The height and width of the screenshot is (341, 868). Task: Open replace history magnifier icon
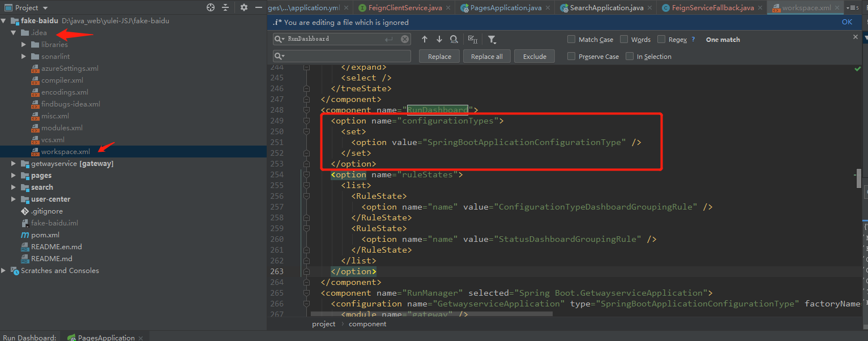tap(280, 56)
